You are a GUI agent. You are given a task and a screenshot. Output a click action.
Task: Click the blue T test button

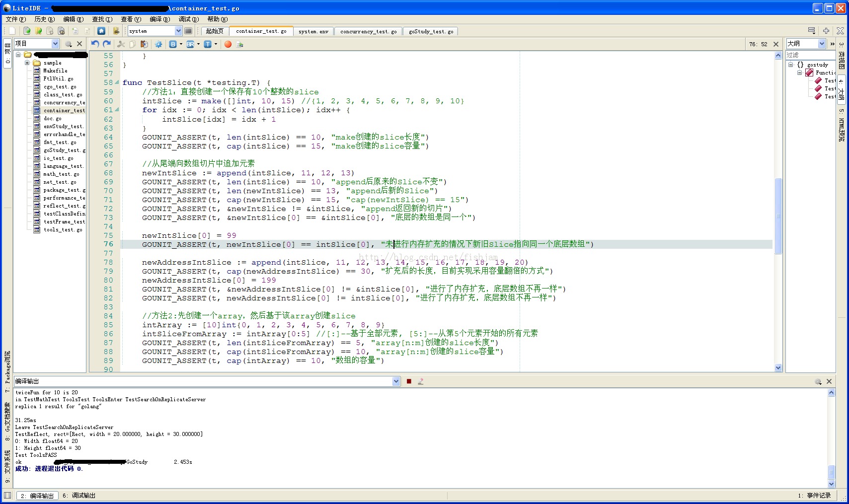click(208, 44)
